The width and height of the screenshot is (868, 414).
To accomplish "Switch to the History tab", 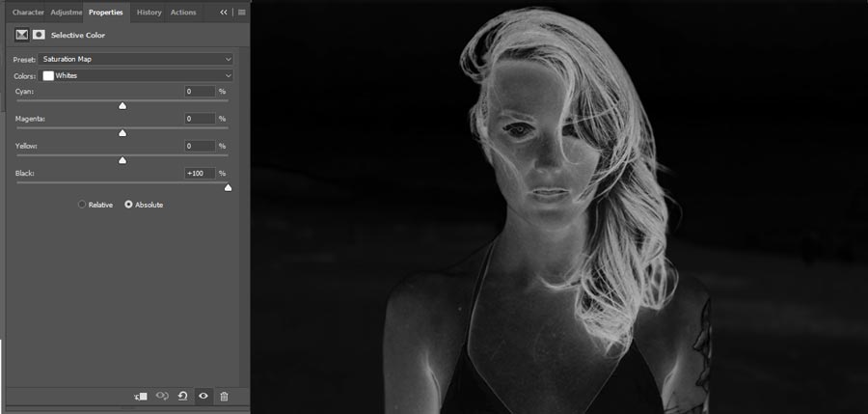I will tap(149, 13).
